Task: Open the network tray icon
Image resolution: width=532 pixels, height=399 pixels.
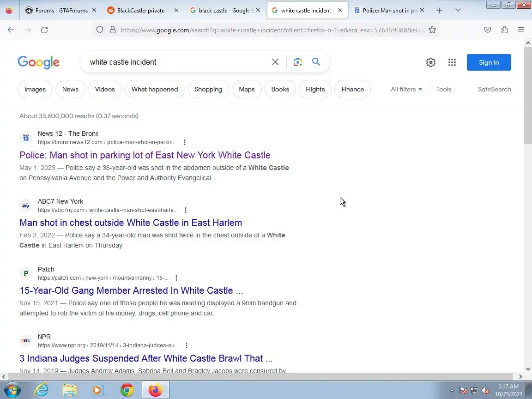Action: click(x=474, y=391)
